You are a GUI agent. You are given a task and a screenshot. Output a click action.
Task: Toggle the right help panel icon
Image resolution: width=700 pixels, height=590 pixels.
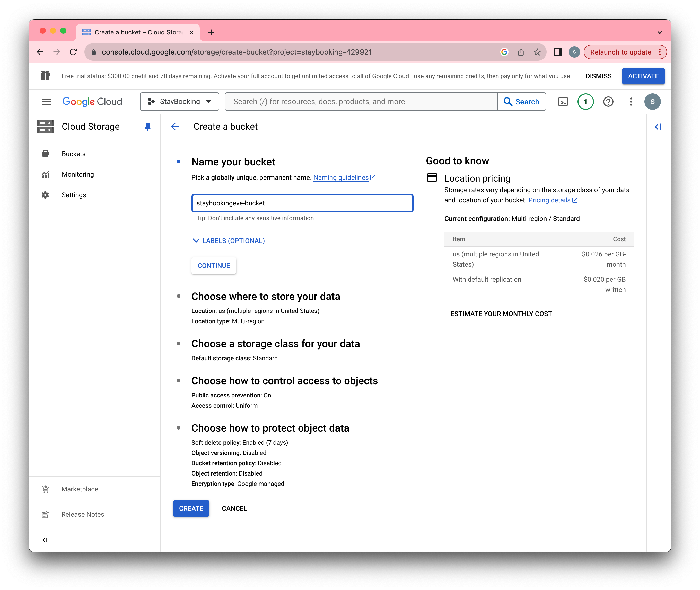pos(658,127)
